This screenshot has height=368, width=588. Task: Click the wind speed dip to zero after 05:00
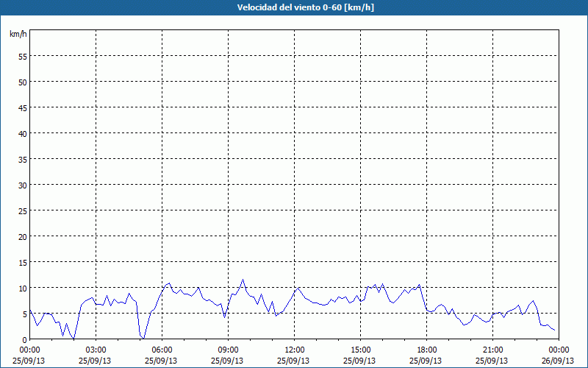pos(143,339)
